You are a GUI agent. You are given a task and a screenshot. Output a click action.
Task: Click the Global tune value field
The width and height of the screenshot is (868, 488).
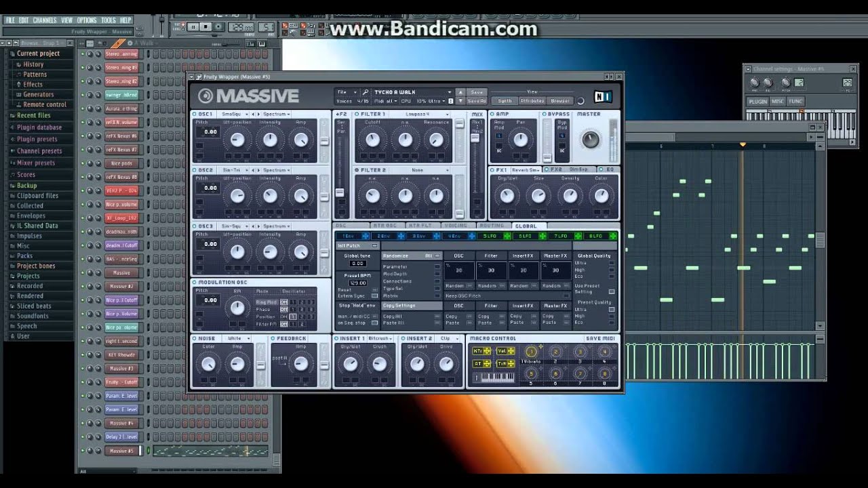358,263
